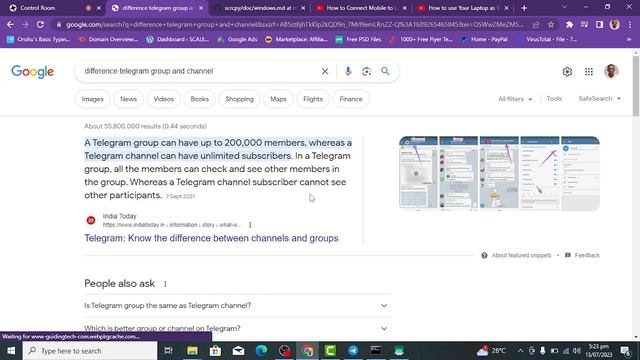Open More options beside India Today result
Viewport: 640px width, 360px height.
pyautogui.click(x=250, y=224)
